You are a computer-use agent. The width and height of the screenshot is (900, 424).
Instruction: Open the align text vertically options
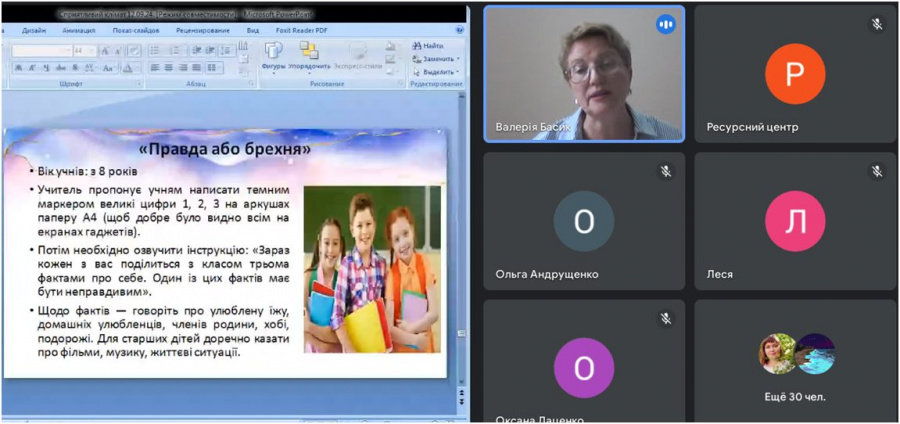(x=244, y=58)
